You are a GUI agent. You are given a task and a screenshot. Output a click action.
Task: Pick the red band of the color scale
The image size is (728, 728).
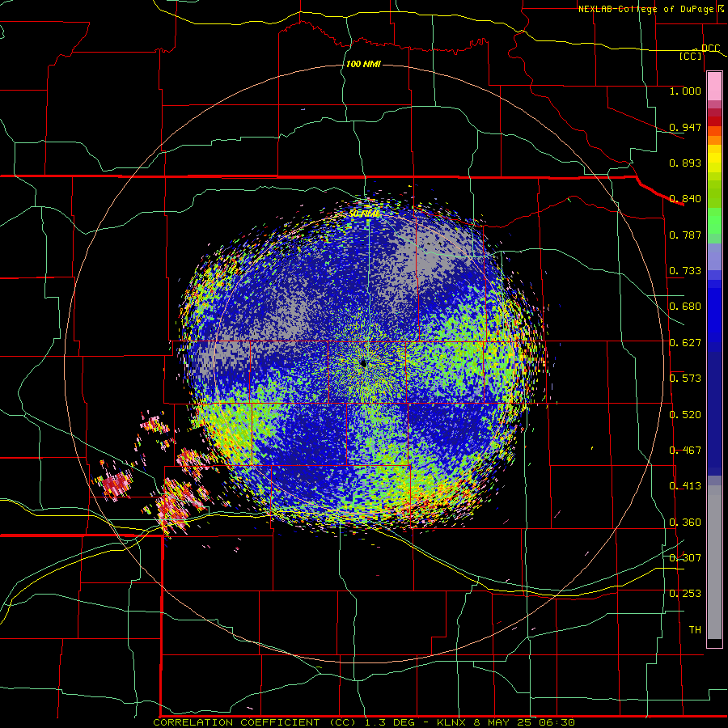click(x=714, y=121)
